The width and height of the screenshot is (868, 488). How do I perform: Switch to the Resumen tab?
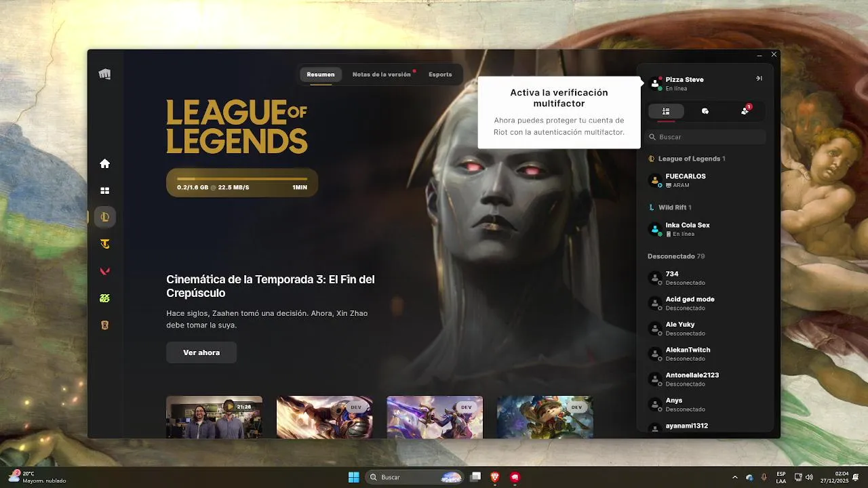tap(320, 75)
